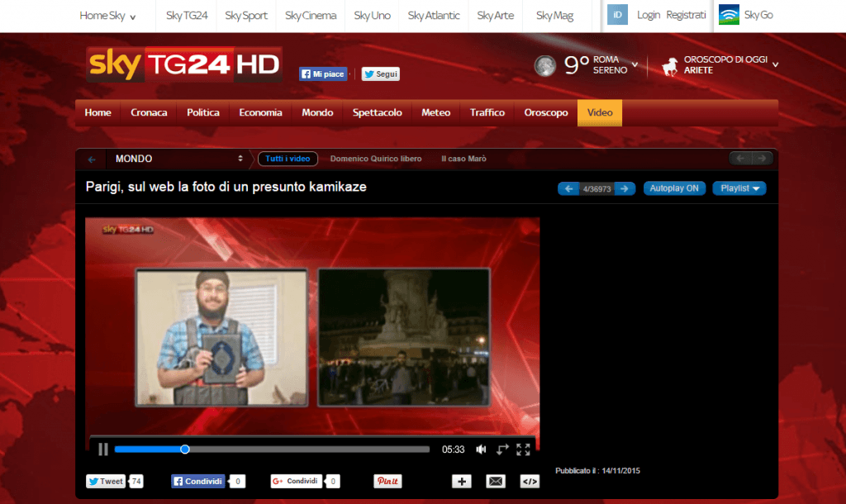846x504 pixels.
Task: Go to previous video arrow
Action: 568,188
